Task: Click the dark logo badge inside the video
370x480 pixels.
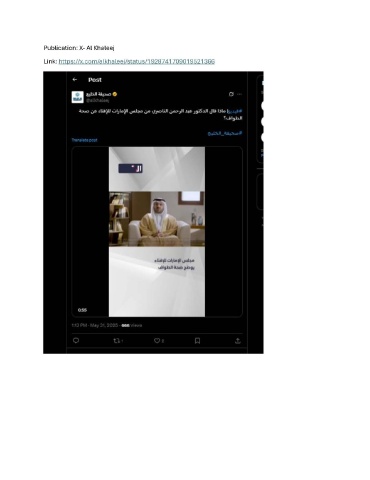Action: click(131, 168)
